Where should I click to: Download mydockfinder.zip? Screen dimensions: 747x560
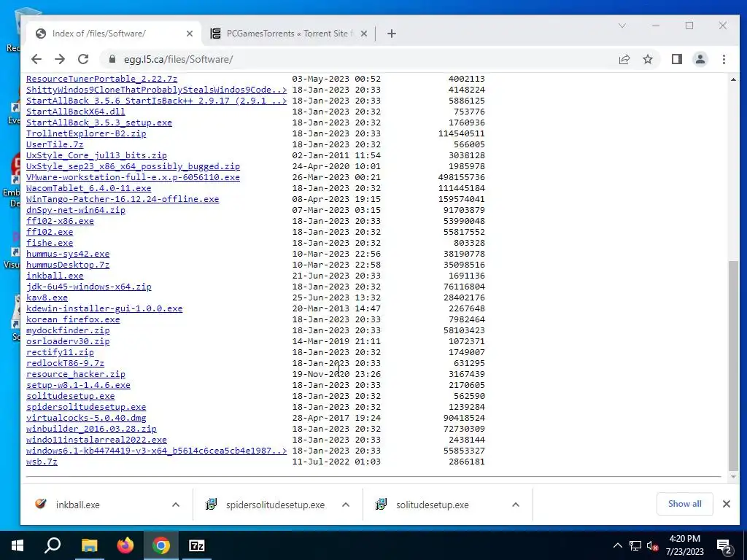(x=68, y=330)
